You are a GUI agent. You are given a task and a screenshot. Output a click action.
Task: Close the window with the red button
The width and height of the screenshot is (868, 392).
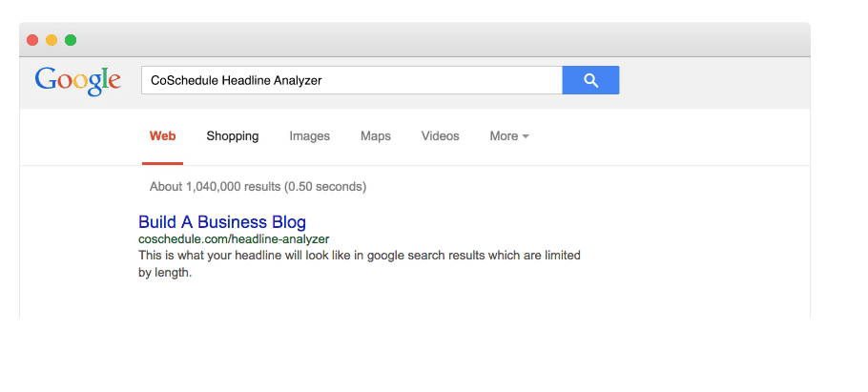tap(32, 40)
